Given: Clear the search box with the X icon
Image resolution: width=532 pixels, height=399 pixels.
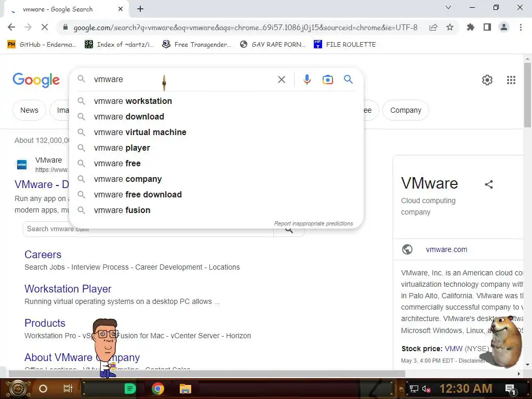Looking at the screenshot, I should coord(281,79).
